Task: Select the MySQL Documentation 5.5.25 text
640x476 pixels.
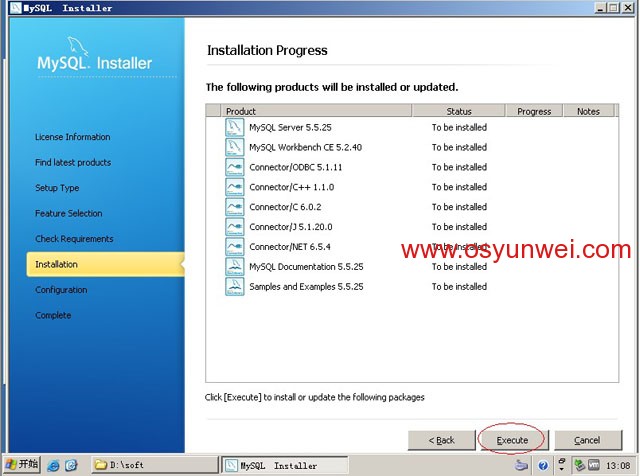Action: click(x=306, y=267)
